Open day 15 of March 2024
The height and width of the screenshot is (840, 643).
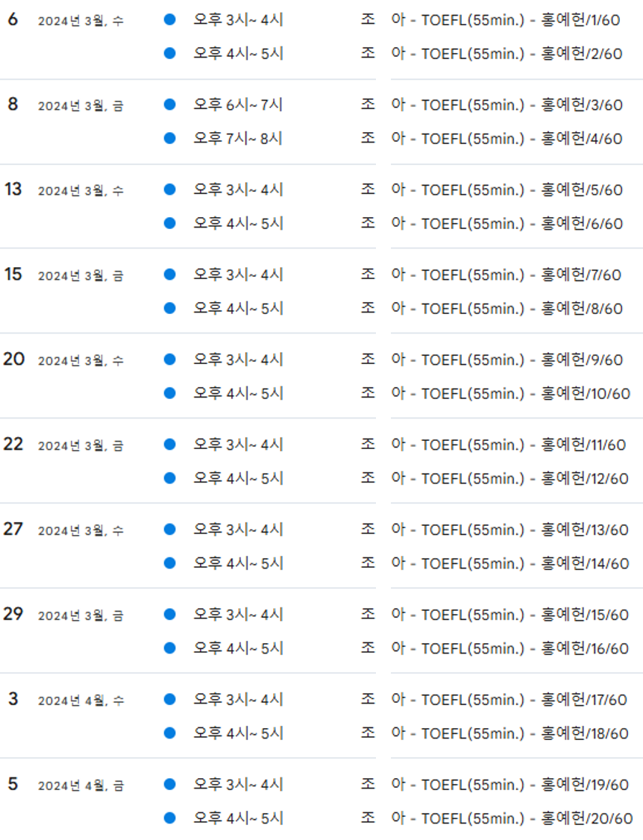coord(13,275)
